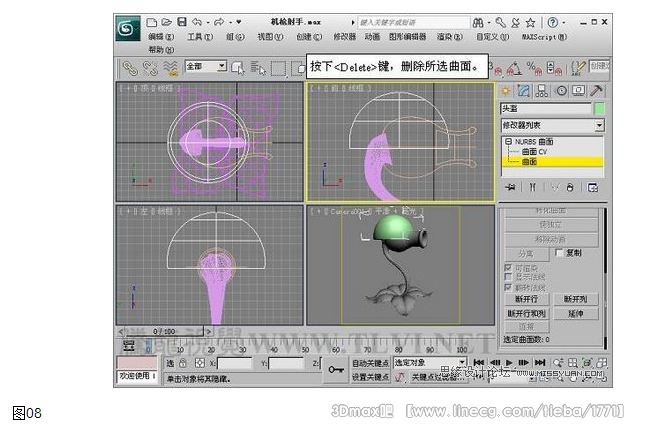Open the 3ds Max application menu logo
The image size is (653, 428).
point(127,28)
